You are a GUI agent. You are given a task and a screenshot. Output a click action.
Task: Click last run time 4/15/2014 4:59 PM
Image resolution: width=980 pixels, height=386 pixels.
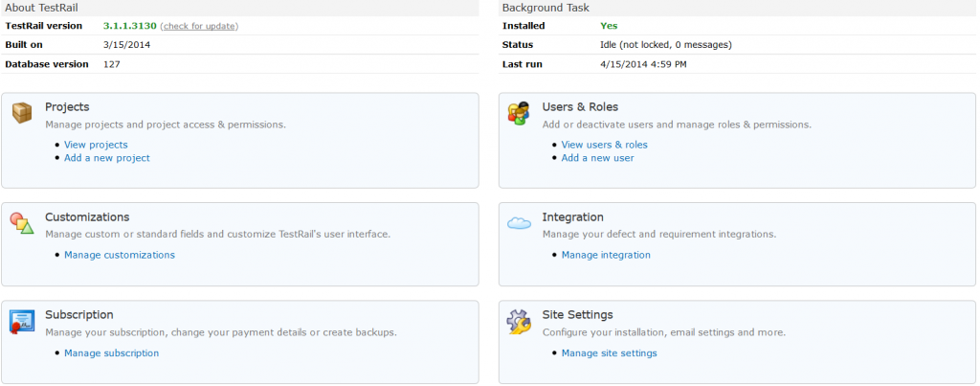coord(643,64)
